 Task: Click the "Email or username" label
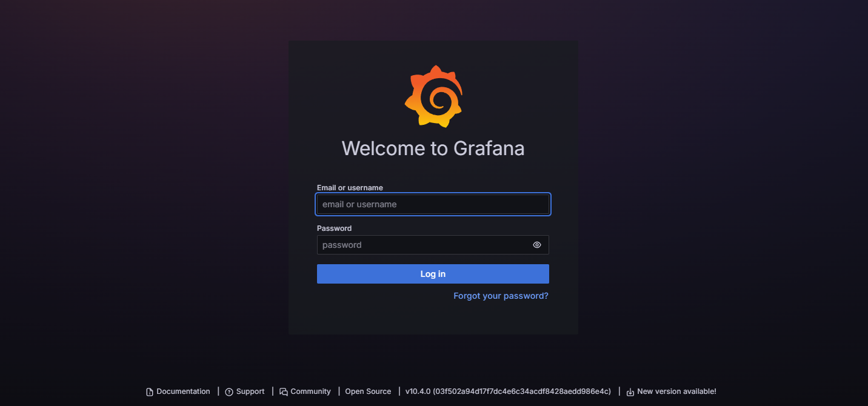click(350, 188)
